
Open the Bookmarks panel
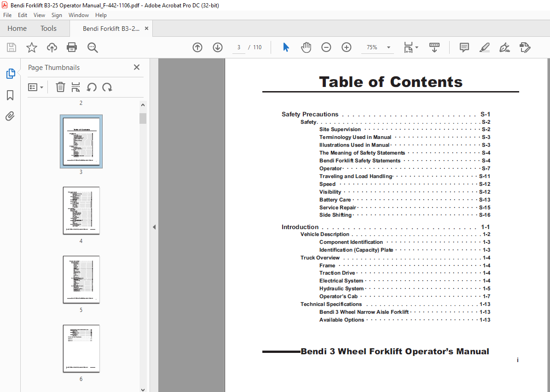coord(10,95)
